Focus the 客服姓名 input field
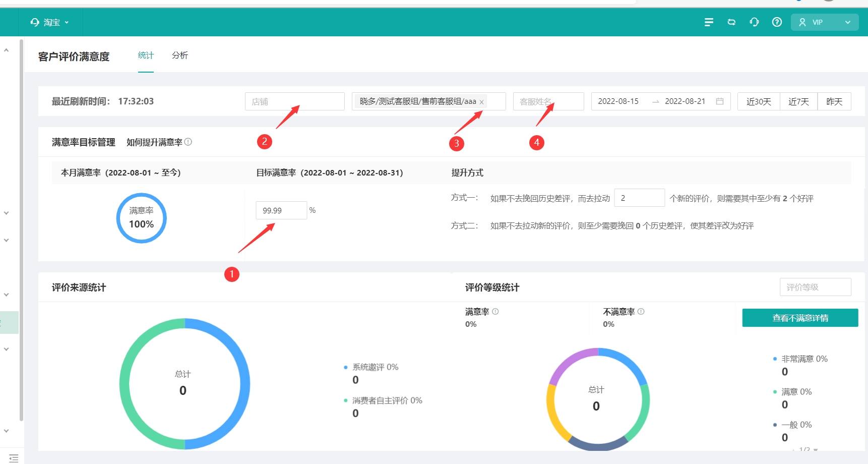This screenshot has width=868, height=464. pos(548,101)
